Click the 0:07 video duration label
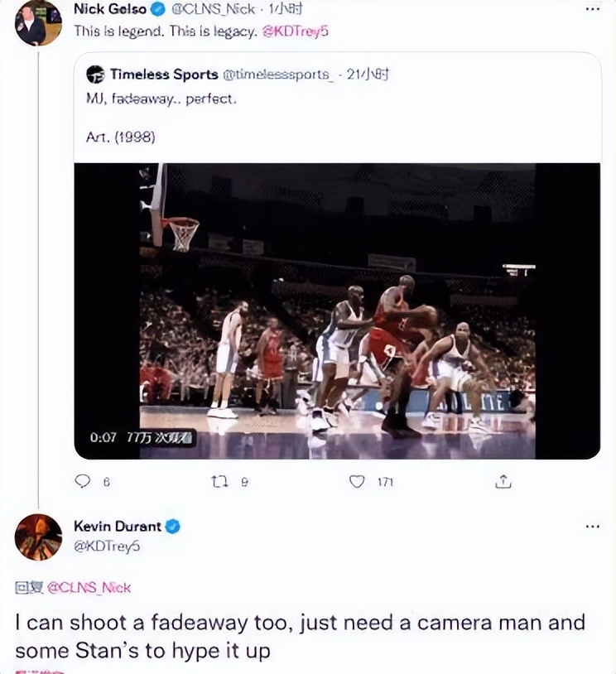This screenshot has width=616, height=674. [103, 438]
